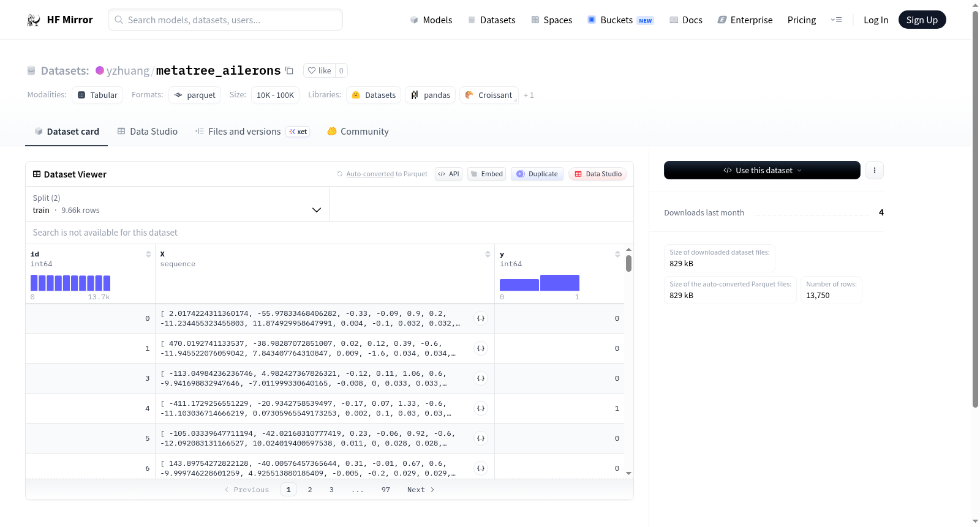
Task: Go to page 3 of the table
Action: [x=331, y=490]
